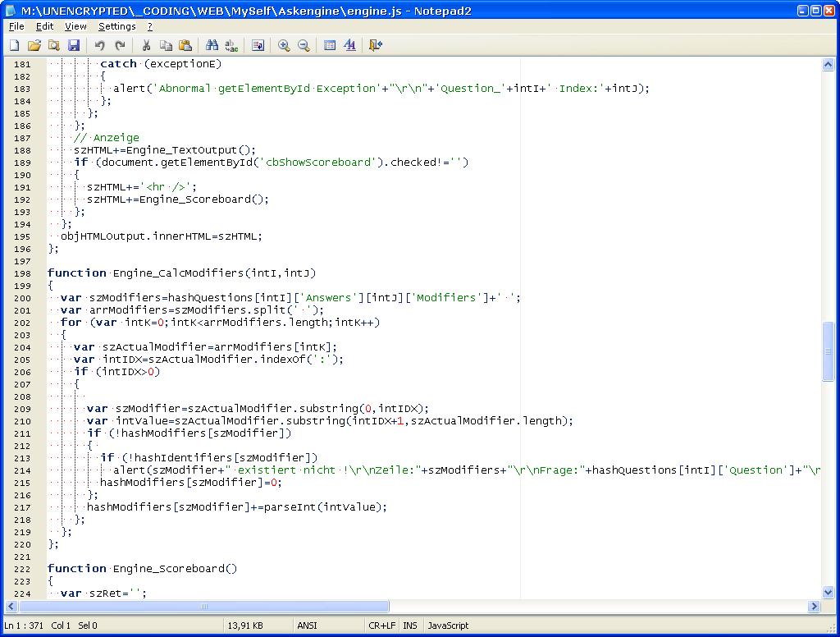Click 'parseInt(intValue)' on line 217
Screen dimensions: 840x637
point(323,507)
